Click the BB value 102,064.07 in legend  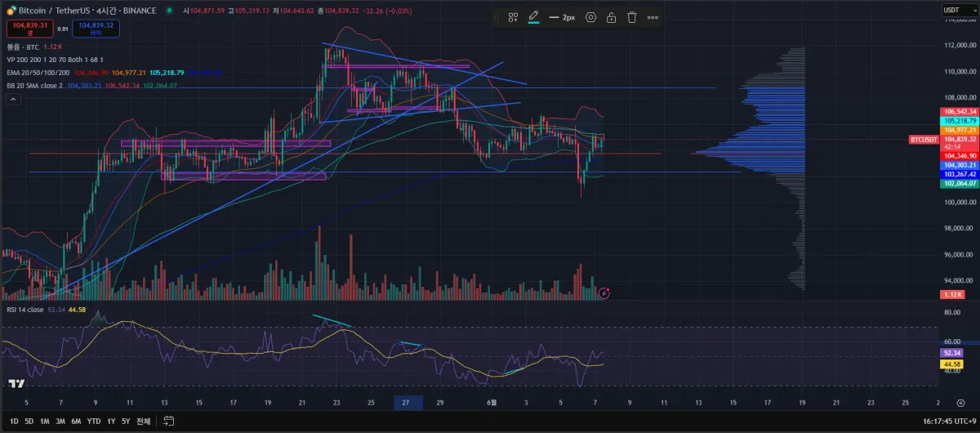click(x=160, y=85)
